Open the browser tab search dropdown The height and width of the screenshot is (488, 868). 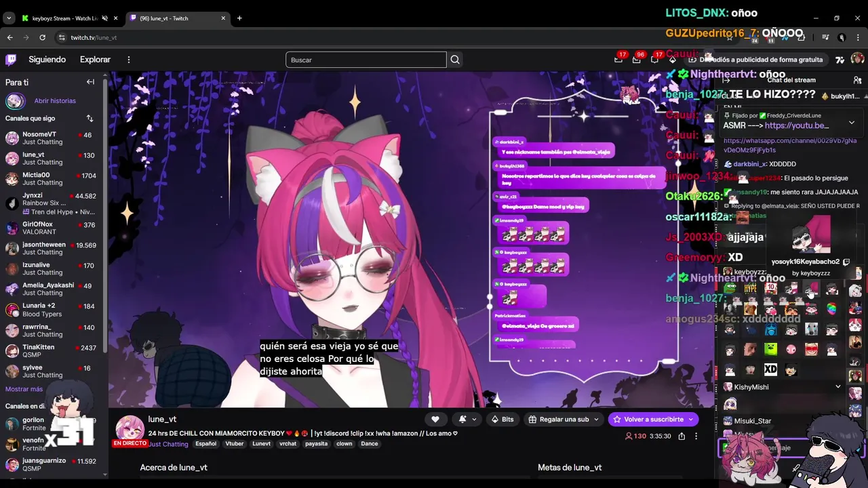point(9,18)
